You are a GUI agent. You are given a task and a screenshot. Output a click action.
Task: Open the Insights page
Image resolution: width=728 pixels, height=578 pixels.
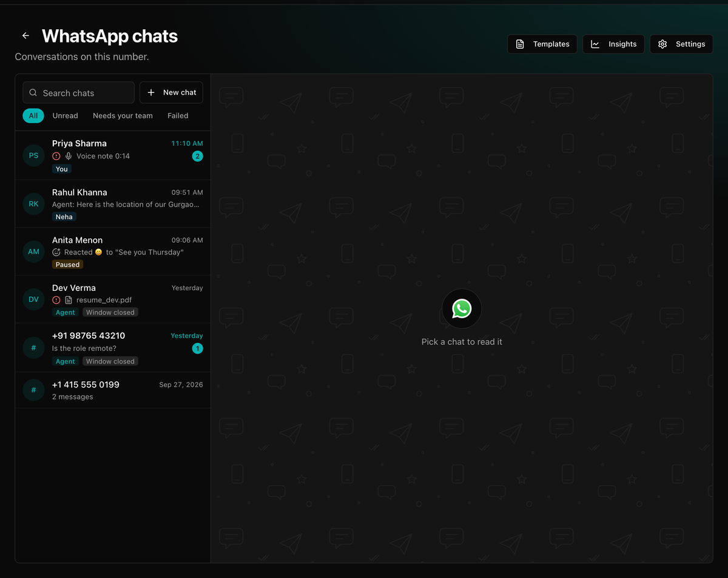[613, 44]
